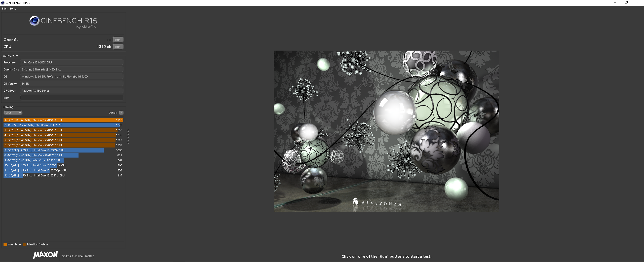Screen dimensions: 644x262
Task: Minimize the Cinebench window
Action: pos(615,3)
